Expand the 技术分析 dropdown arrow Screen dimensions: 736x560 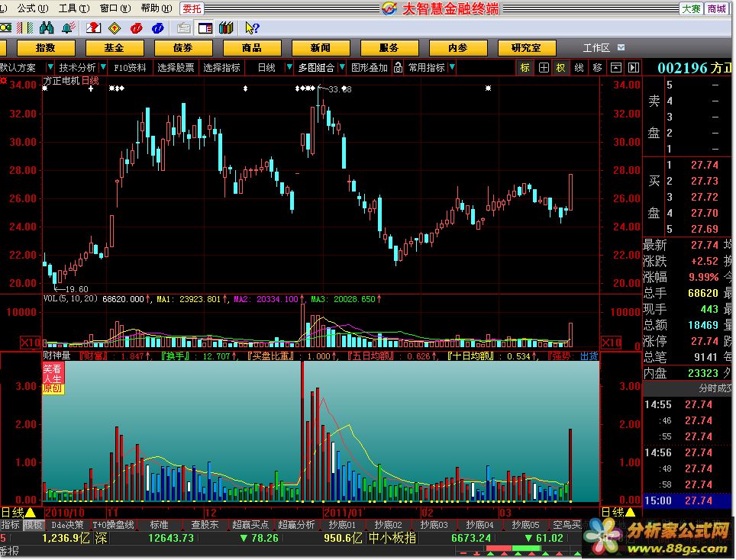(x=103, y=68)
